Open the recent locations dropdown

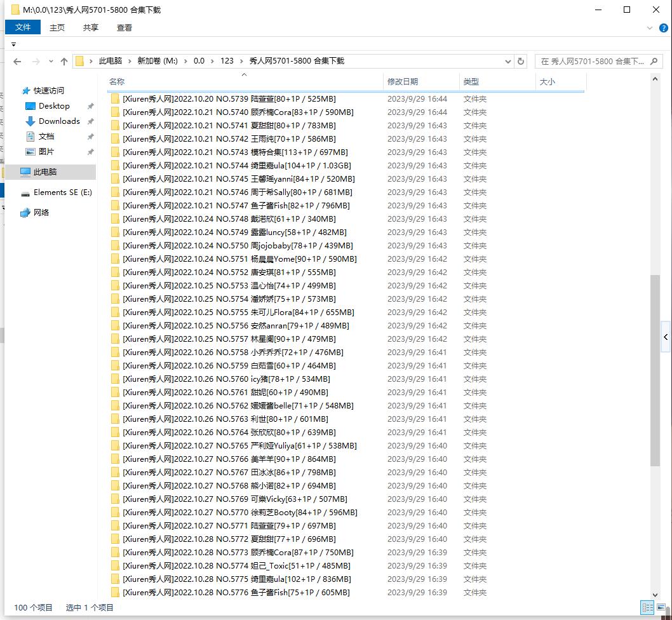51,62
